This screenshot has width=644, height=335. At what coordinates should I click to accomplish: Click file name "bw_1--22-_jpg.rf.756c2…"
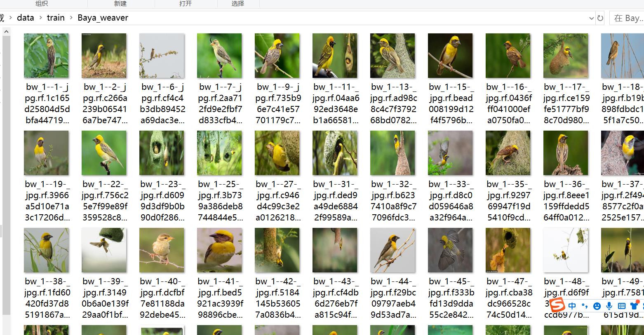[105, 201]
